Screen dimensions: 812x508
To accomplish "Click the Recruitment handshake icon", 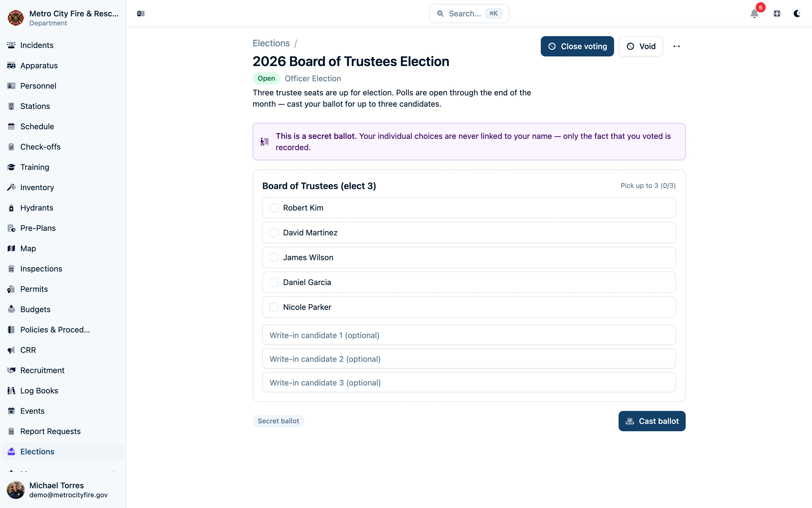I will click(11, 370).
